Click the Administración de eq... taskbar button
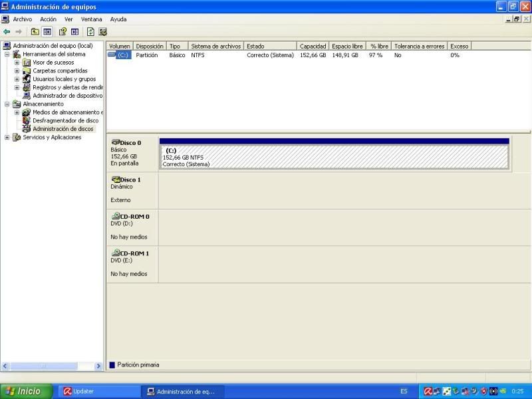The height and width of the screenshot is (399, 532). coord(182,392)
